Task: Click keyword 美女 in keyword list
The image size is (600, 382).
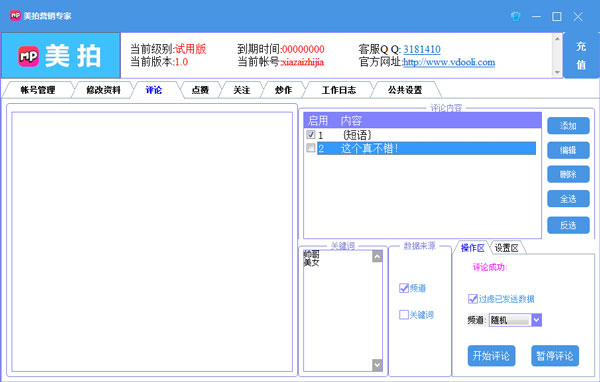Action: [311, 263]
